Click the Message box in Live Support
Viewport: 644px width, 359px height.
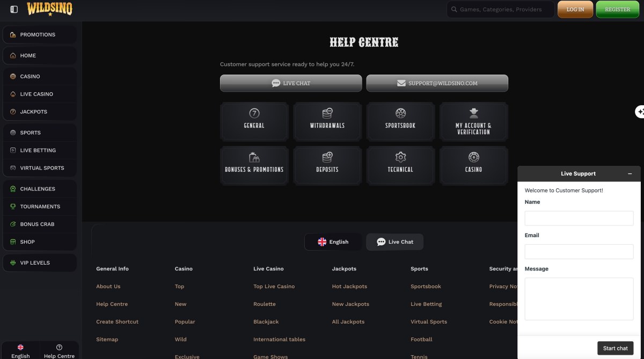point(579,299)
